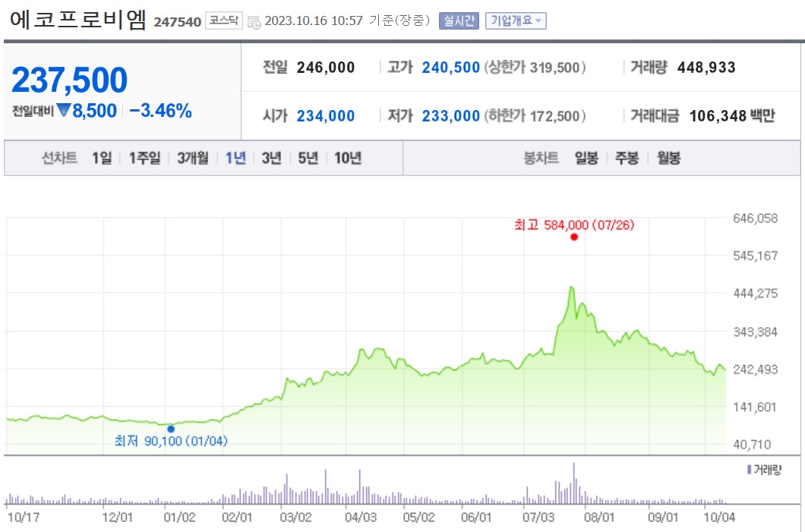
Task: Click the 코스닥 market badge
Action: tap(224, 20)
